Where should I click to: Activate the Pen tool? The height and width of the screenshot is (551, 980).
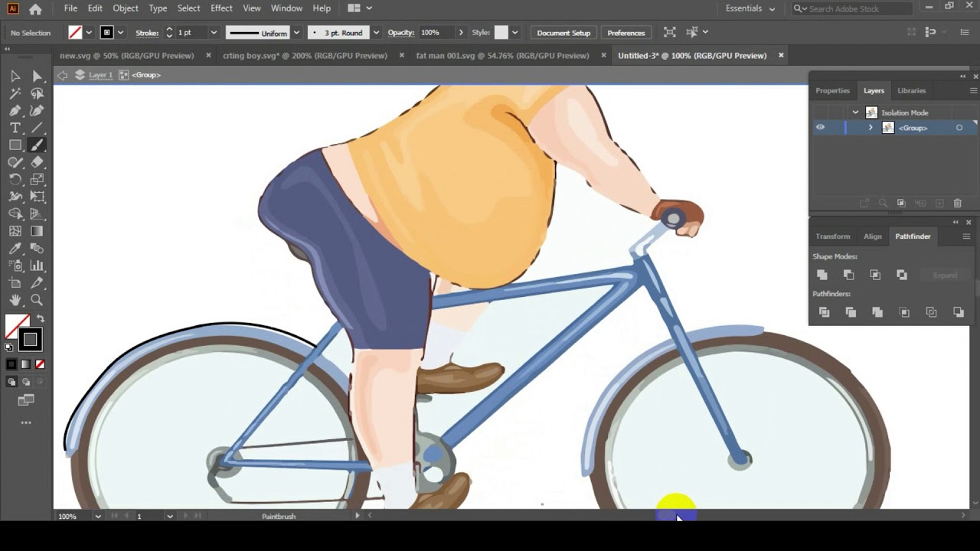pyautogui.click(x=15, y=111)
